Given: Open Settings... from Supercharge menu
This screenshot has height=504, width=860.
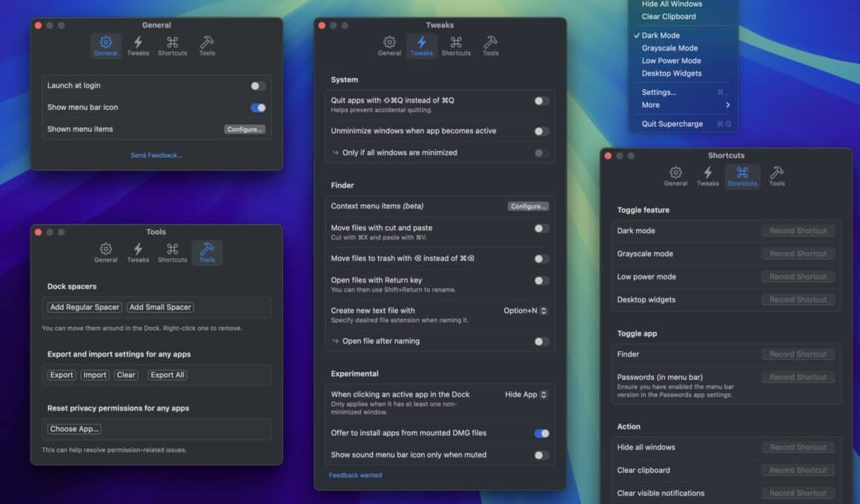Looking at the screenshot, I should [684, 92].
